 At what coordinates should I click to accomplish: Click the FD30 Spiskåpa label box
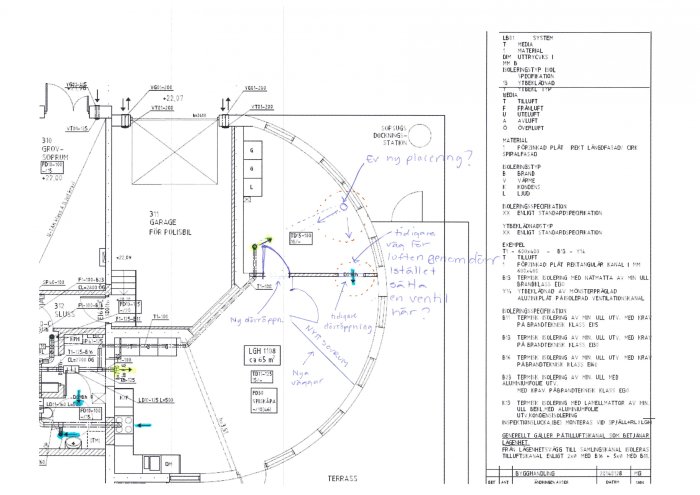264,401
